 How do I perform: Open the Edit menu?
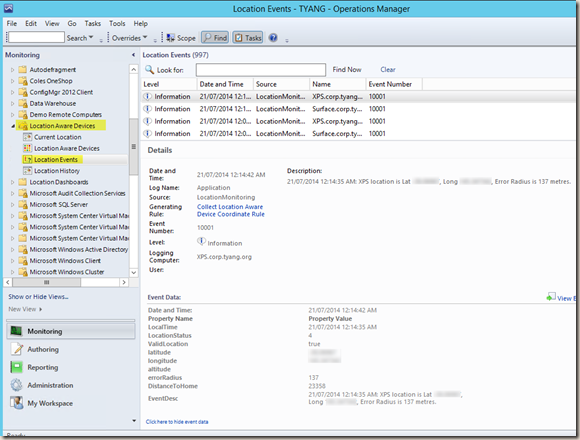pyautogui.click(x=31, y=23)
